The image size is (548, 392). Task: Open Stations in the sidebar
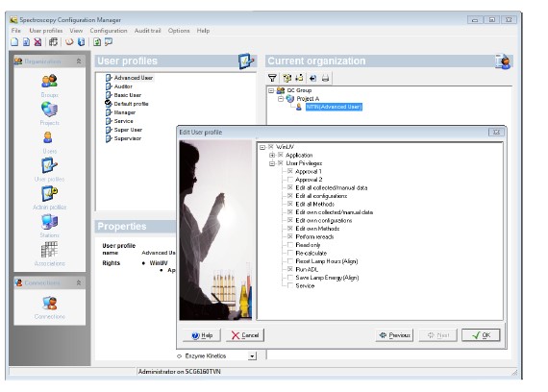tap(49, 226)
